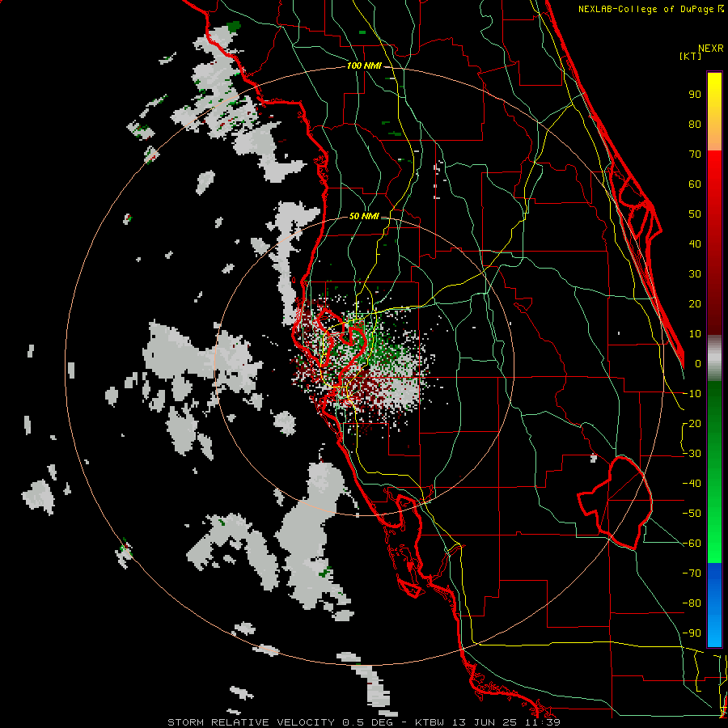Click the "-30" velocity scale label

coord(692,454)
